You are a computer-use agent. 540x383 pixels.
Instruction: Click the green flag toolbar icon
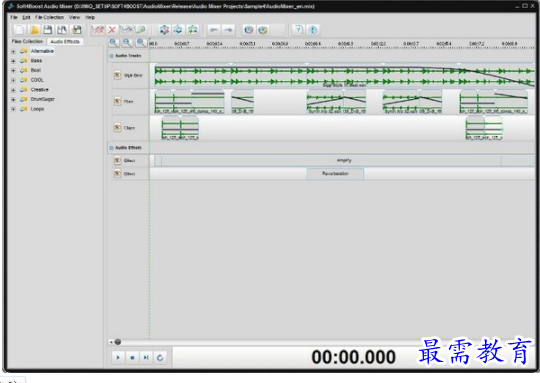click(x=140, y=30)
